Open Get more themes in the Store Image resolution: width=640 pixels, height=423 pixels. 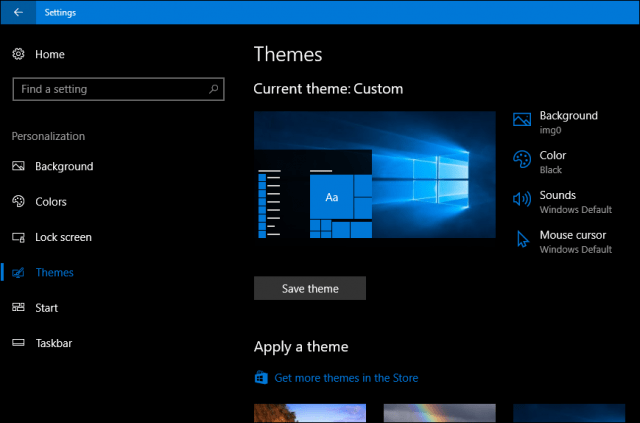tap(346, 378)
